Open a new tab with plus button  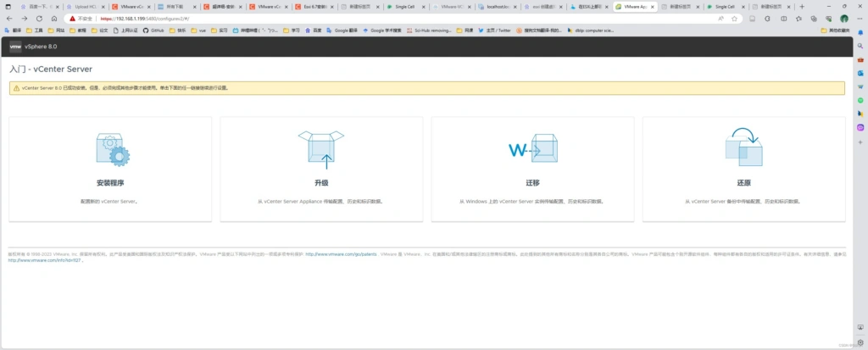[x=802, y=7]
